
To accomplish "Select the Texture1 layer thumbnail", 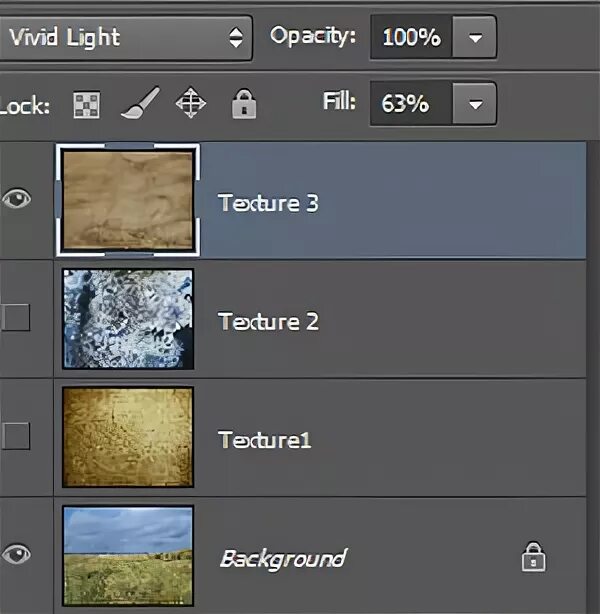I will tap(127, 437).
